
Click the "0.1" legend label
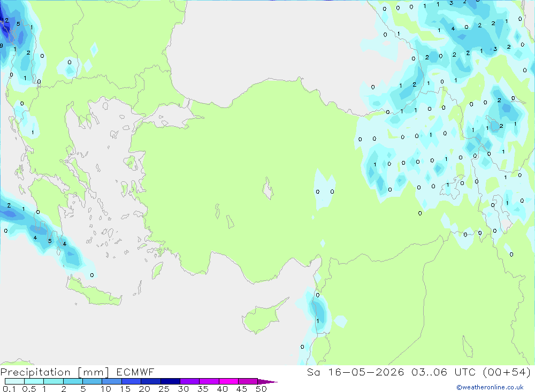click(x=9, y=389)
